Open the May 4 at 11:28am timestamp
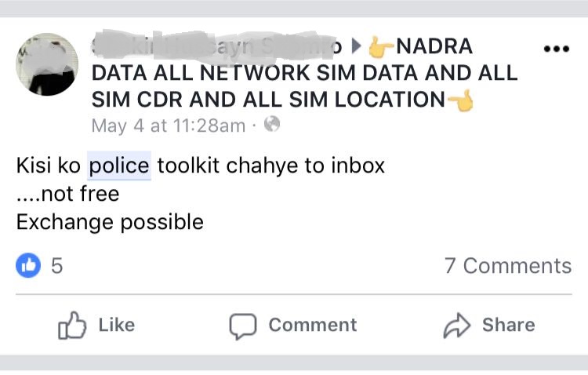588x375 pixels. (x=169, y=125)
